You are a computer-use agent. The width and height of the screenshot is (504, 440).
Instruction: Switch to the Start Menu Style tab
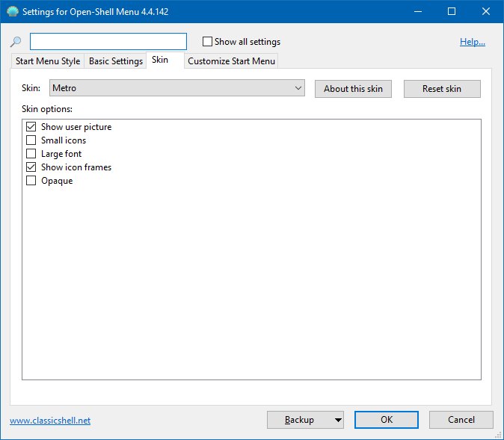pos(48,61)
